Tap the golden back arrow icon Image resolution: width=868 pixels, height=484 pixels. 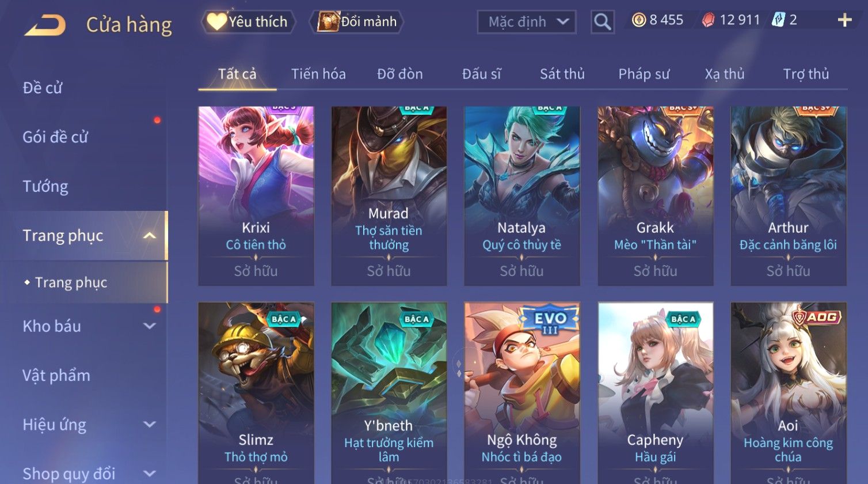pos(44,25)
